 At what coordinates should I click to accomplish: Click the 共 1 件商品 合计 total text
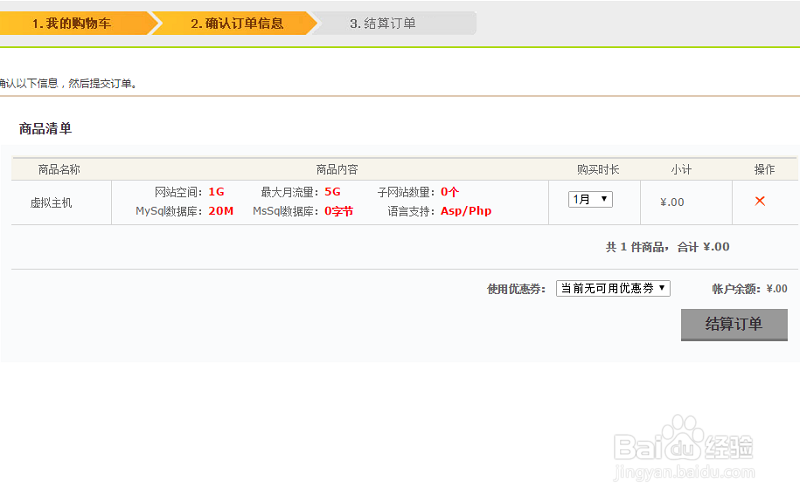[x=667, y=247]
